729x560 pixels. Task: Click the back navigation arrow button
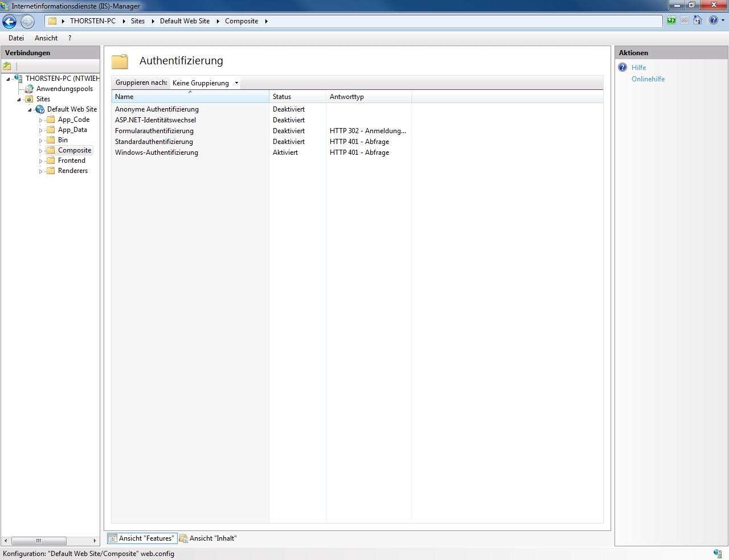pos(10,22)
